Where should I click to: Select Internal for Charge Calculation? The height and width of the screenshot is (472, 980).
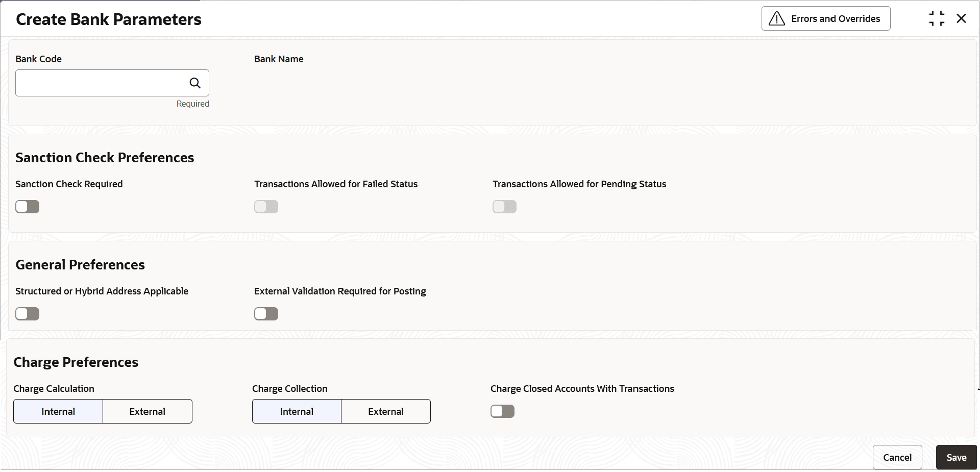coord(58,411)
